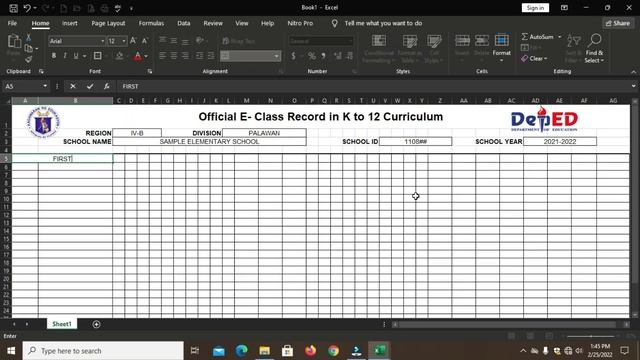Viewport: 640px width, 360px height.
Task: Apply the Borders icon to cells
Action: pyautogui.click(x=98, y=56)
